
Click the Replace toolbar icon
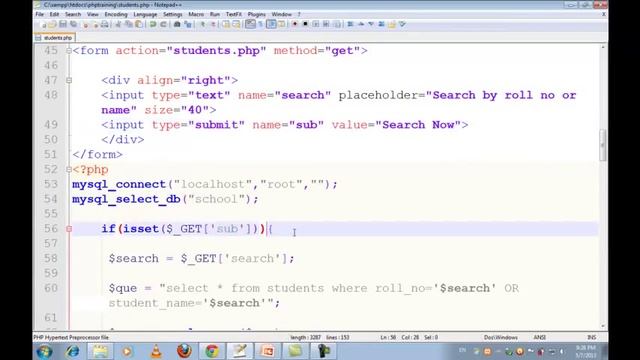188,24
